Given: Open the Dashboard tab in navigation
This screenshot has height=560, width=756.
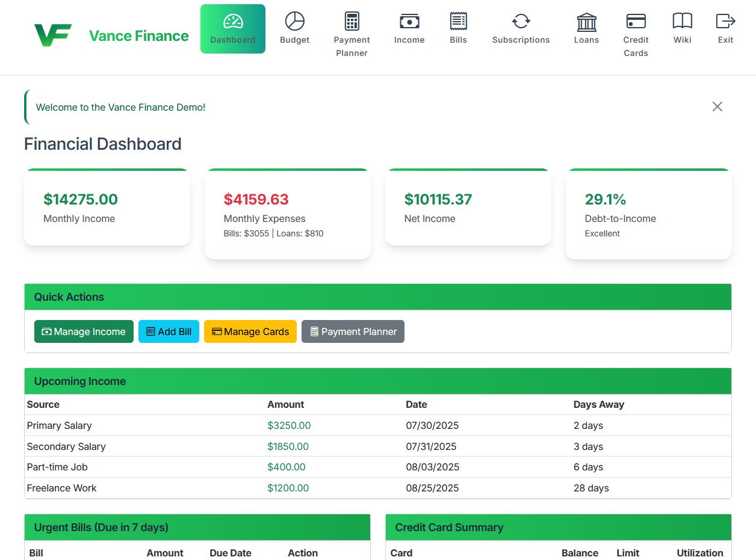Looking at the screenshot, I should (x=233, y=29).
